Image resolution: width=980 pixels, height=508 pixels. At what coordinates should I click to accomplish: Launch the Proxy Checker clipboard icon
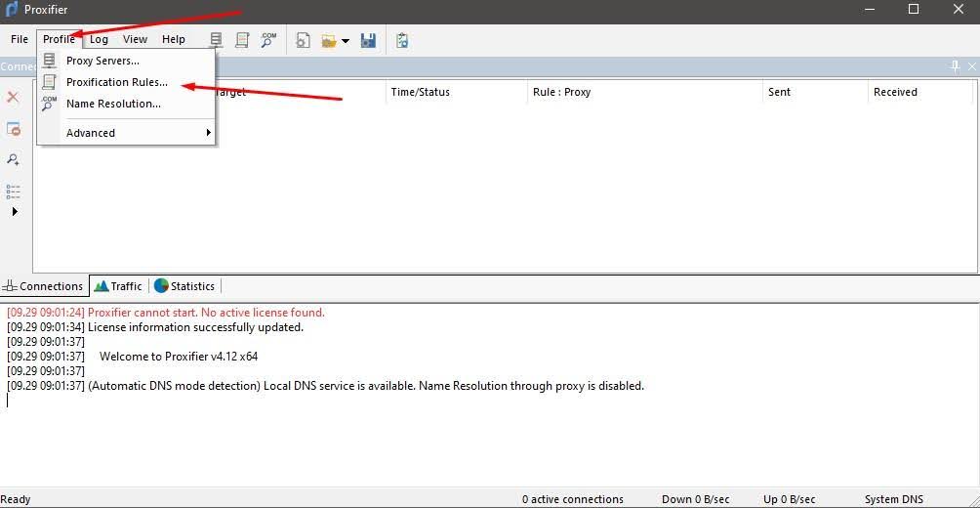coord(402,41)
